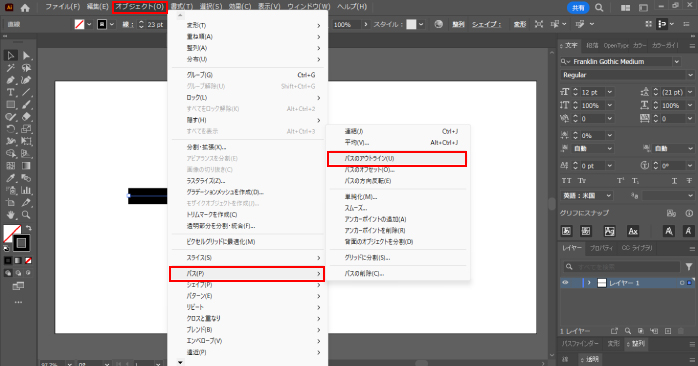698x366 pixels.
Task: Select the Gradient tool
Action: coord(26,166)
